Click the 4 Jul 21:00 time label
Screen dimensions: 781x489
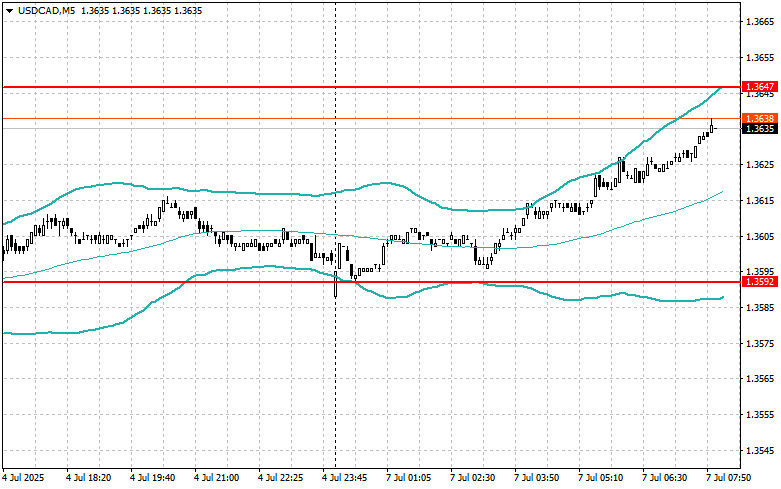pos(217,478)
